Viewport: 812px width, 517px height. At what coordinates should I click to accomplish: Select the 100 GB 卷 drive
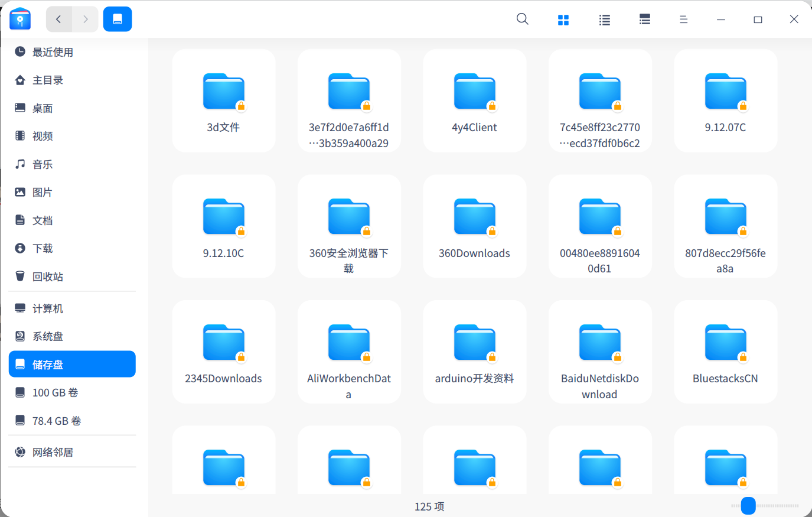[55, 392]
